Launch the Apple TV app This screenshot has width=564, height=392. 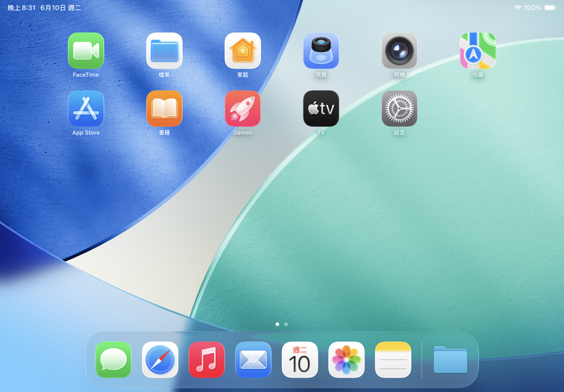click(321, 108)
